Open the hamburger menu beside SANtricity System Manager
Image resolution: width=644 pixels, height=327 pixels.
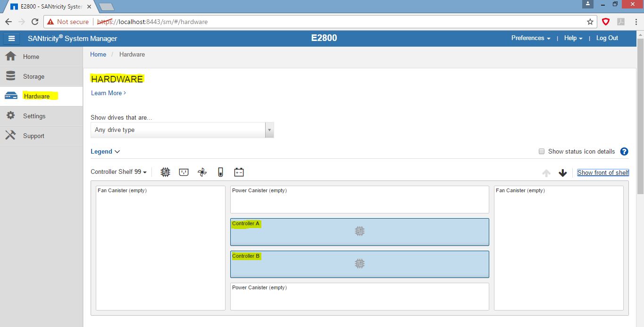point(11,38)
